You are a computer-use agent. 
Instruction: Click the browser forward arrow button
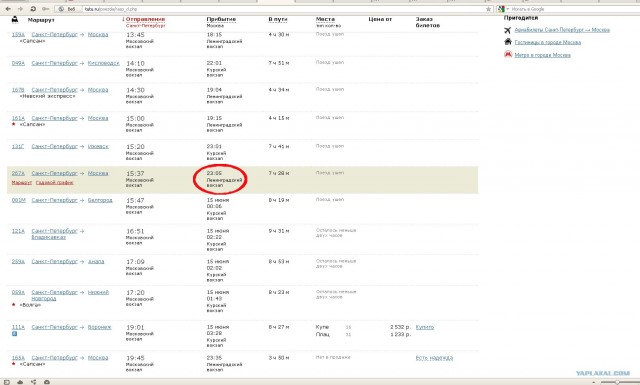click(20, 9)
